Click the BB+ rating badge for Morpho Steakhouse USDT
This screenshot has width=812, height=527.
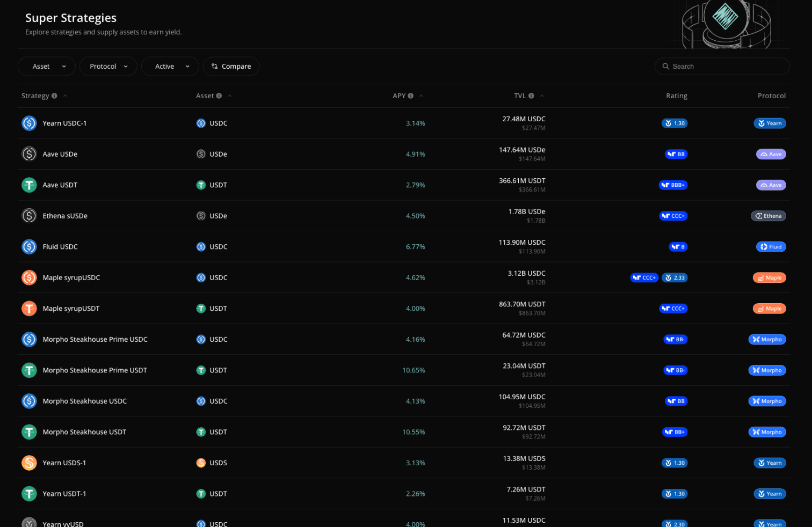point(675,432)
